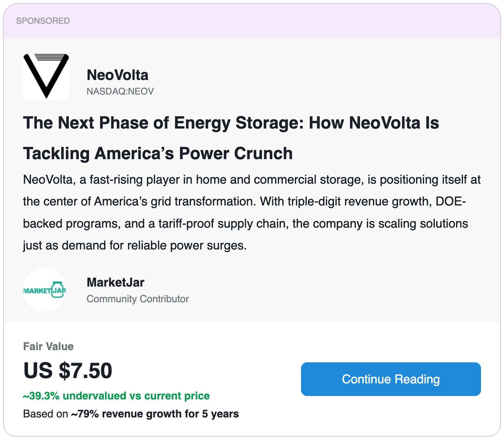Click the Fair Value heading
This screenshot has height=440, width=504.
pyautogui.click(x=48, y=346)
